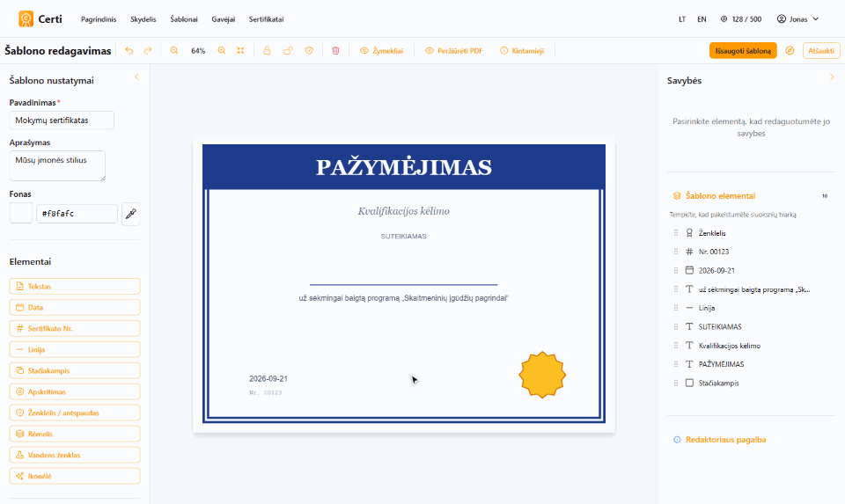Click the Certi logo icon
Viewport: 845px width, 504px height.
[x=26, y=18]
